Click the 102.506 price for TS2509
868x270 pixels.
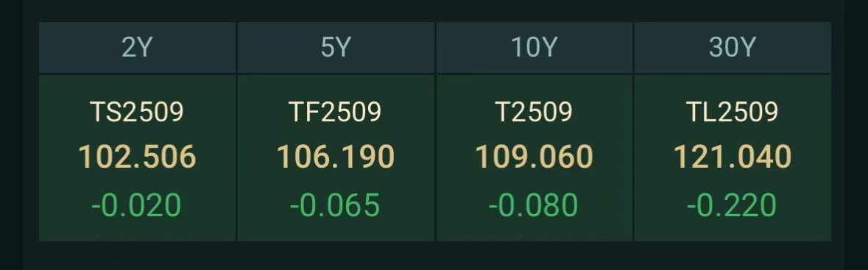click(x=137, y=157)
